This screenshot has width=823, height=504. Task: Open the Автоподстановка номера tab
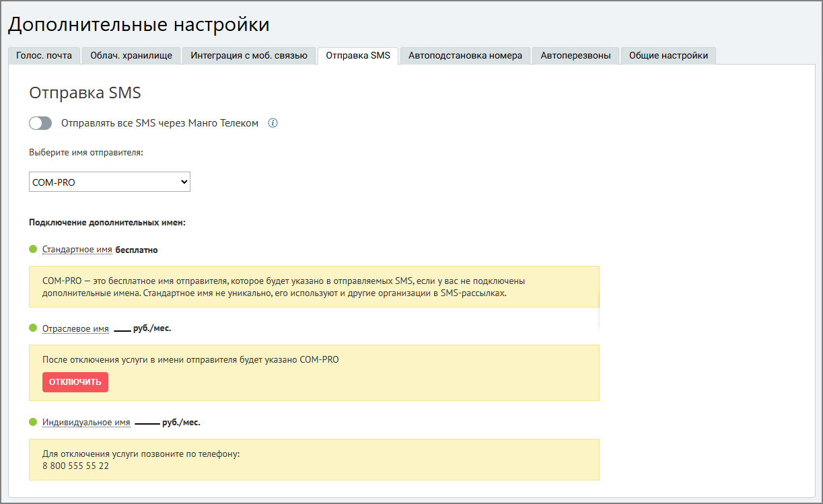465,55
